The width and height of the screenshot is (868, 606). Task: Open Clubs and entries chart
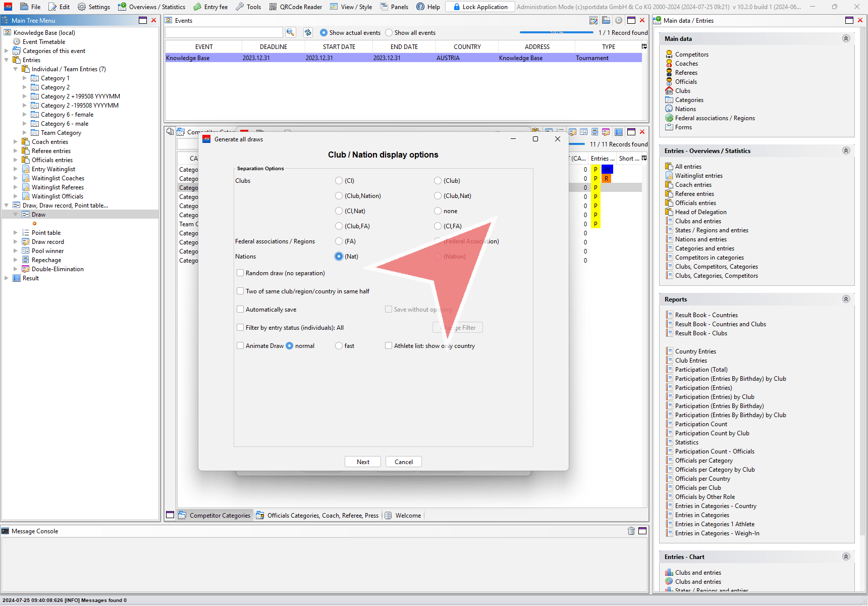[697, 573]
